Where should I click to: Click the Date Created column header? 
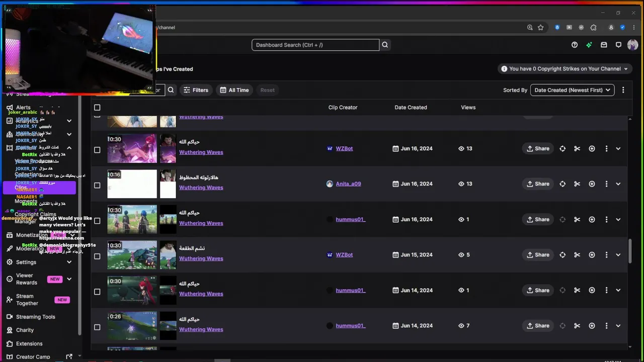coord(411,107)
